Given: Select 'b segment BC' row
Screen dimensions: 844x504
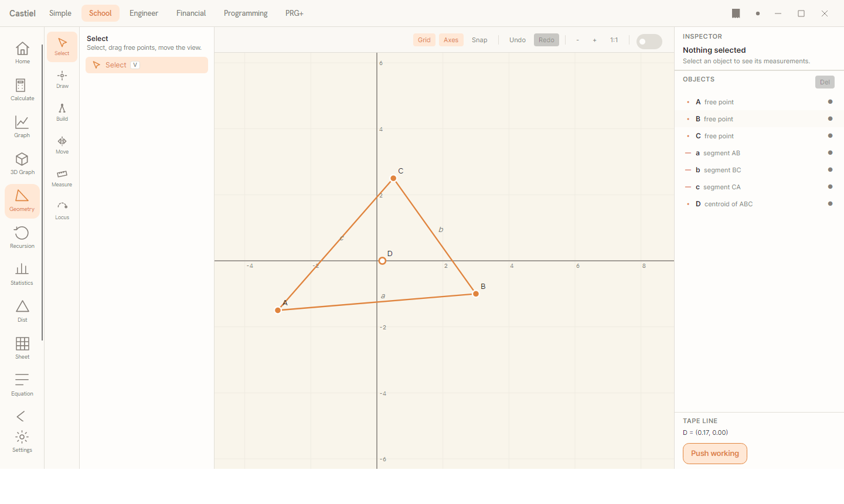Looking at the screenshot, I should pyautogui.click(x=759, y=170).
